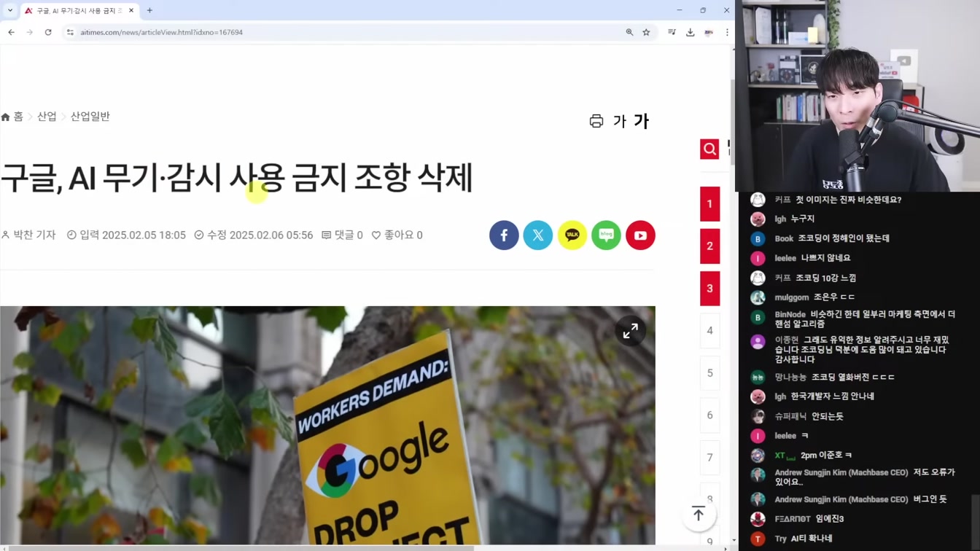
Task: Click mulggom's chat message 조은우 ㄷㄷ
Action: pyautogui.click(x=834, y=297)
